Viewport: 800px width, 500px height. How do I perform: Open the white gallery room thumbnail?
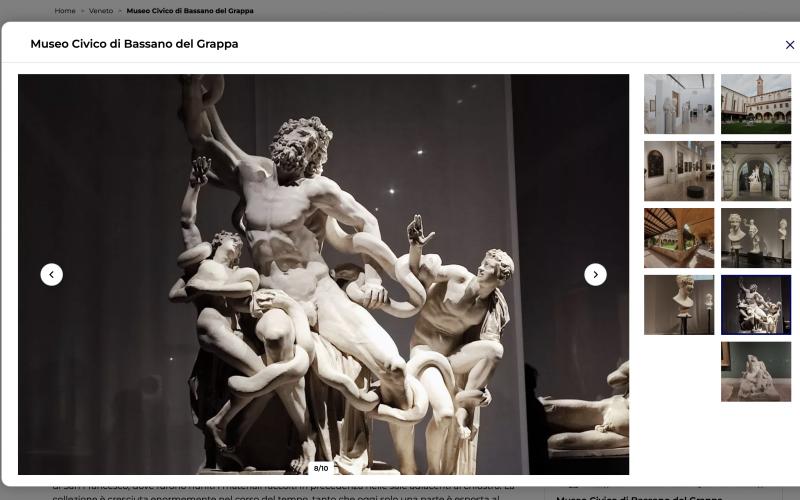(x=679, y=104)
